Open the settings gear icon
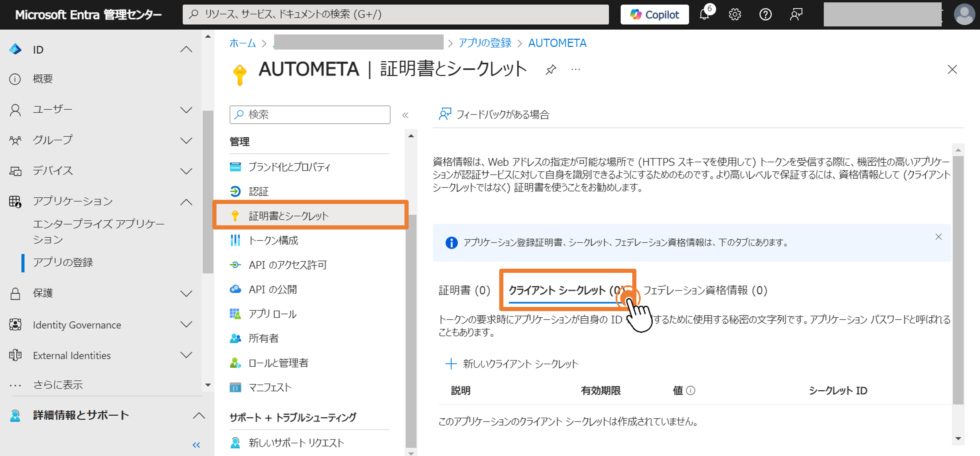This screenshot has width=980, height=456. 735,15
